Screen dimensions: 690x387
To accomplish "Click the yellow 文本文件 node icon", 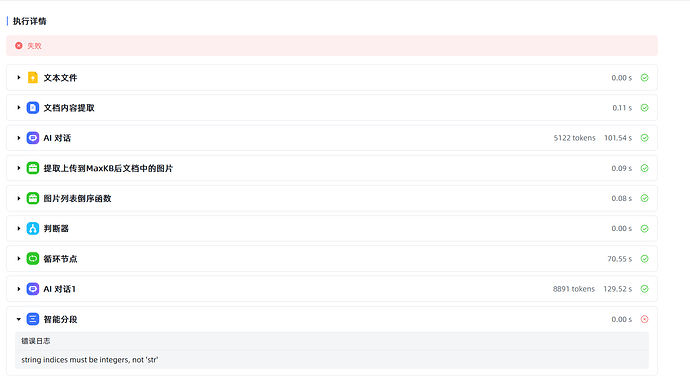I will click(33, 77).
